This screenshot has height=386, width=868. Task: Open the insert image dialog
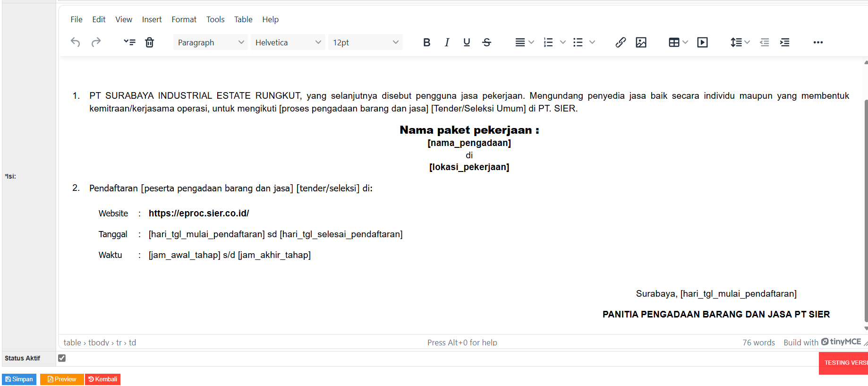point(641,43)
